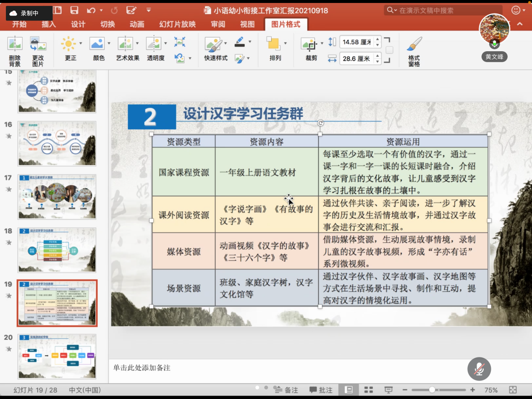Image resolution: width=532 pixels, height=399 pixels.
Task: Open Quick Styles dropdown arrow
Action: tap(226, 43)
